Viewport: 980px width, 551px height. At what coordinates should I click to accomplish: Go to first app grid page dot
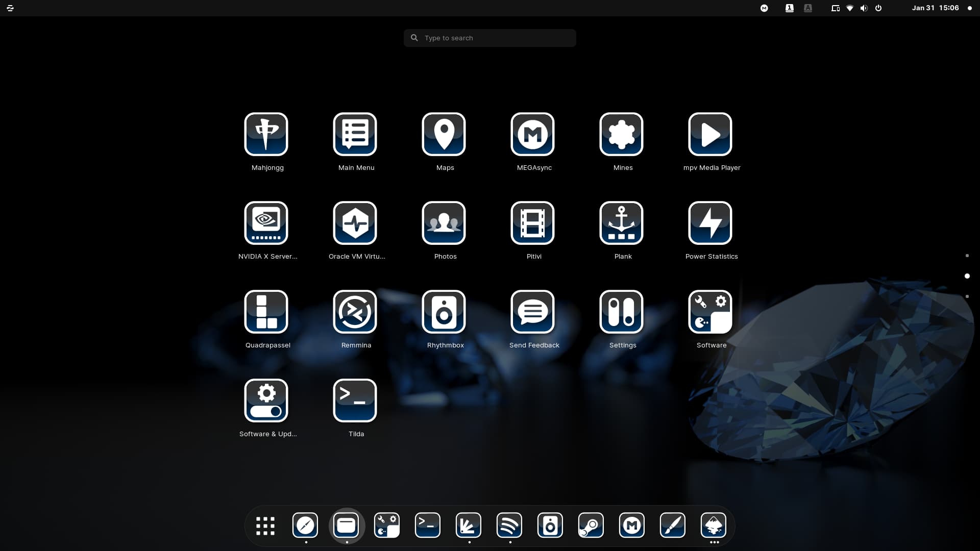(967, 256)
